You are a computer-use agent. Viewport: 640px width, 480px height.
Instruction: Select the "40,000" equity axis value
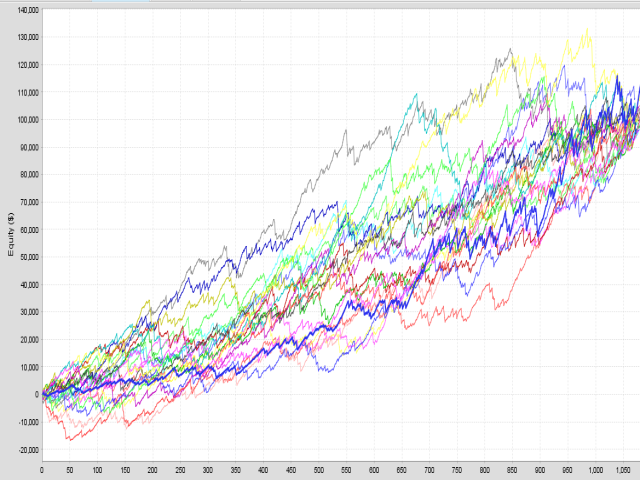pyautogui.click(x=29, y=285)
